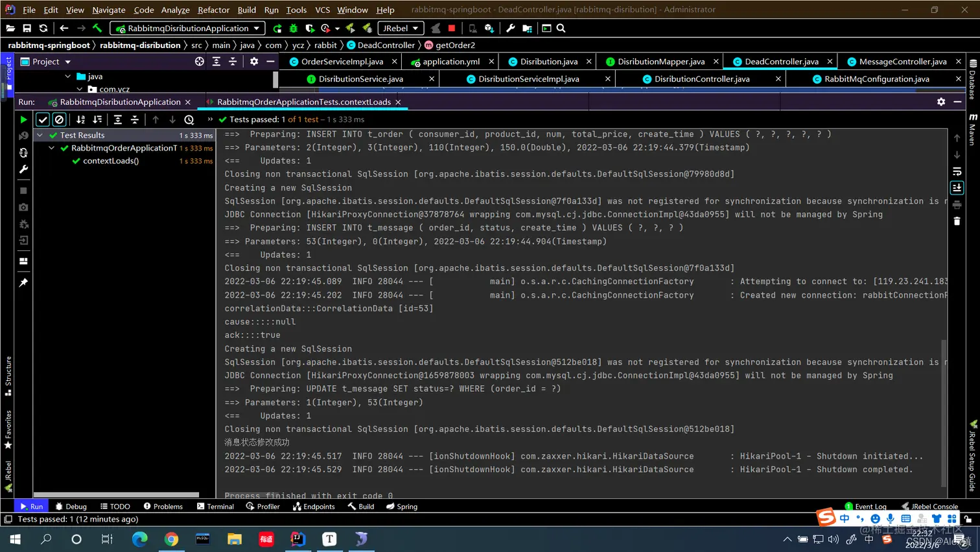The width and height of the screenshot is (980, 552).
Task: Open the Refactor menu
Action: tap(213, 10)
